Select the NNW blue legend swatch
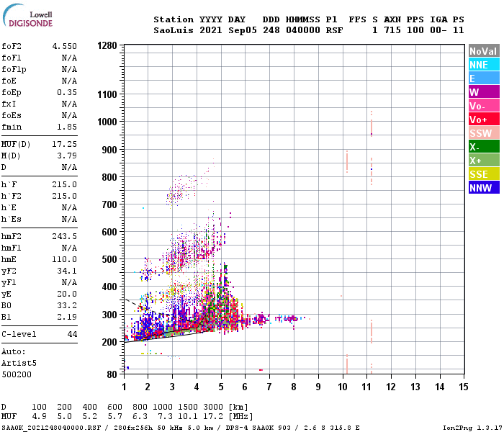 click(484, 188)
